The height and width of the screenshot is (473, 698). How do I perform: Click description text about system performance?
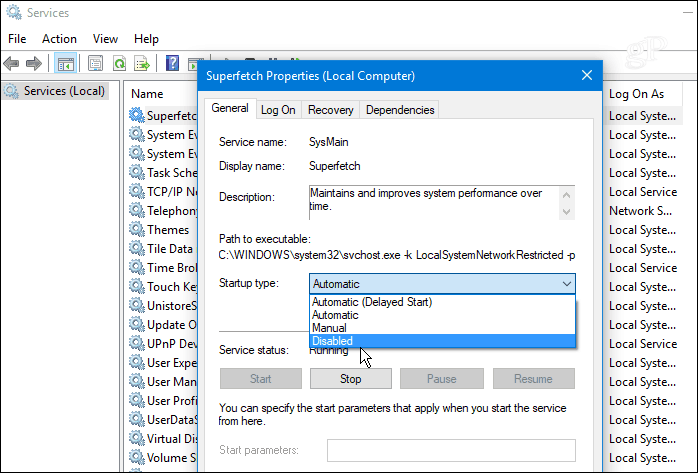coord(426,199)
